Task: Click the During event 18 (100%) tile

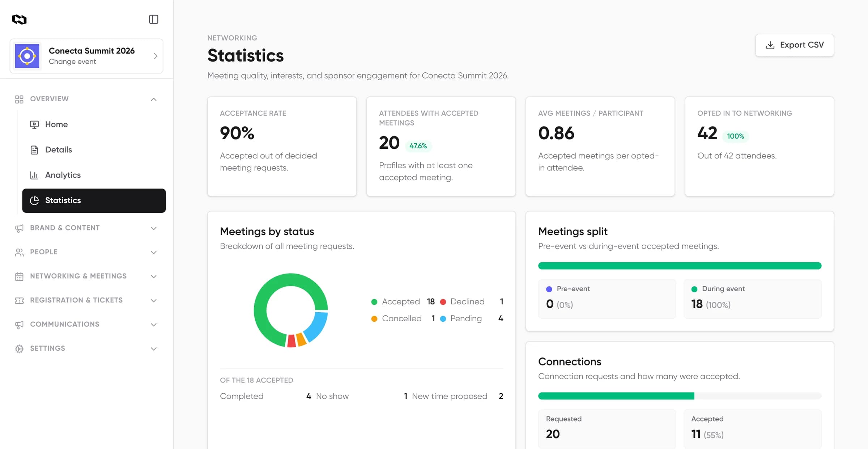Action: tap(752, 299)
